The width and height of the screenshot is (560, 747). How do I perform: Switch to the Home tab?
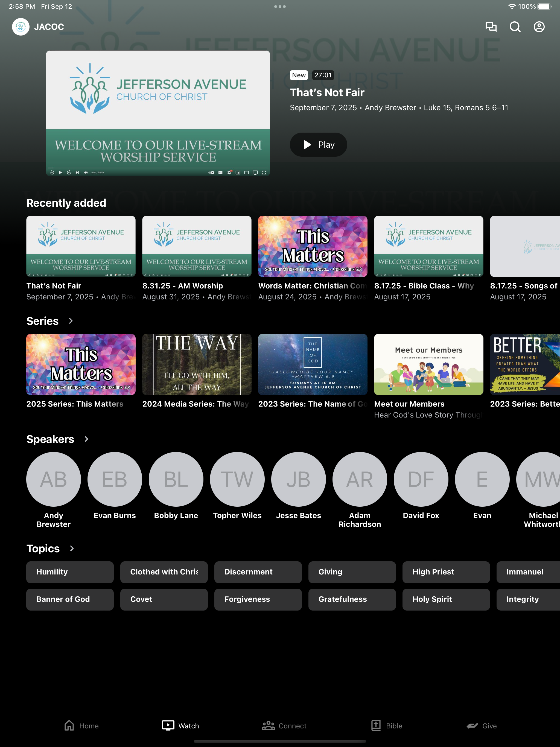(x=81, y=726)
